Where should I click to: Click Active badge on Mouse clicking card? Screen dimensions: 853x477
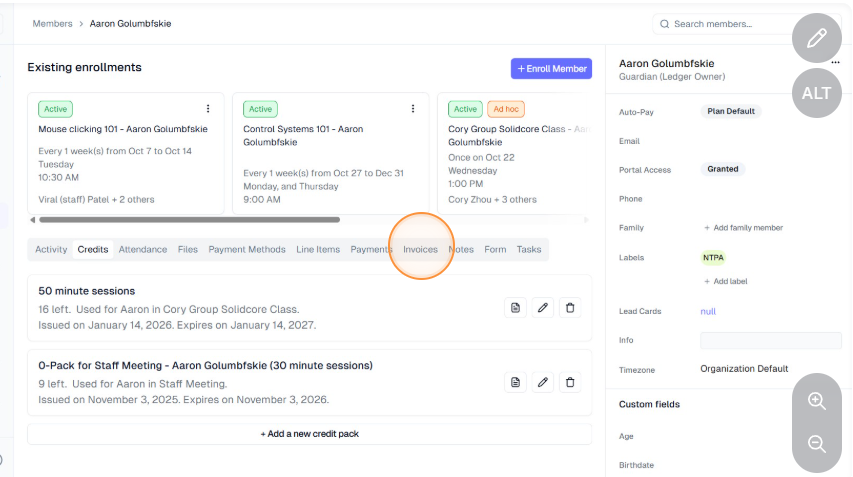[x=55, y=109]
